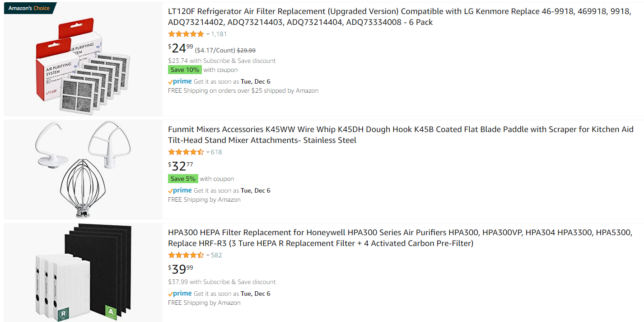Click the Amazon's Choice badge
The image size is (644, 322).
click(30, 8)
